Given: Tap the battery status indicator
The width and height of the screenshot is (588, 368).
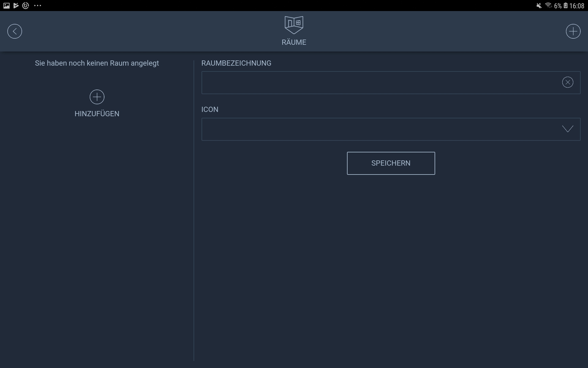Looking at the screenshot, I should pos(565,6).
